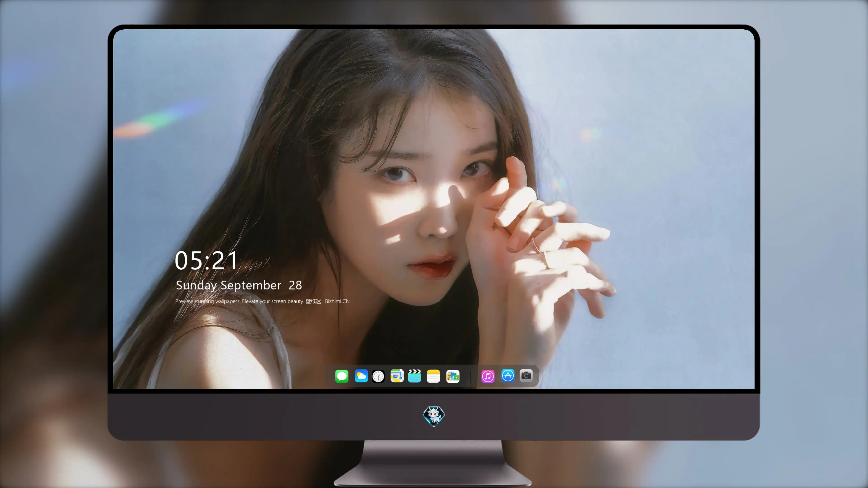Viewport: 868px width, 488px height.
Task: Open the Videos clapperboard app
Action: coord(415,376)
